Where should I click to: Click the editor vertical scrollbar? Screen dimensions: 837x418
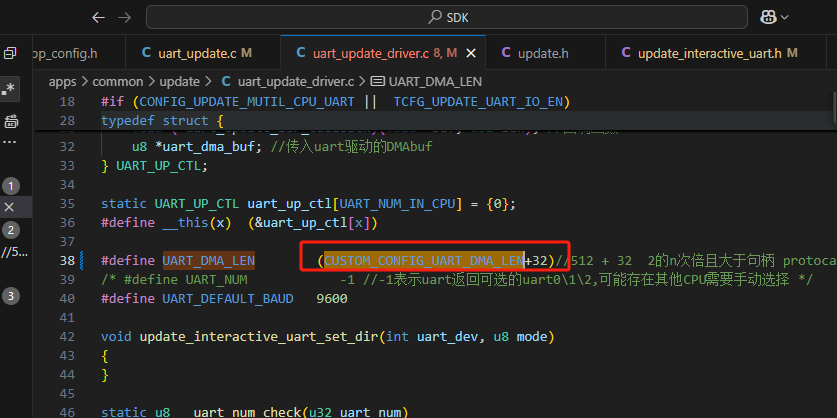click(x=834, y=107)
